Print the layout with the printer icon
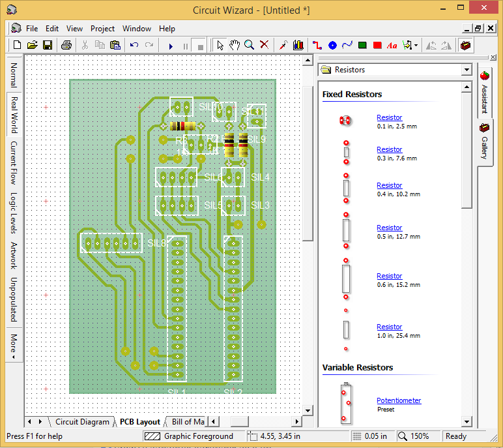 click(66, 45)
